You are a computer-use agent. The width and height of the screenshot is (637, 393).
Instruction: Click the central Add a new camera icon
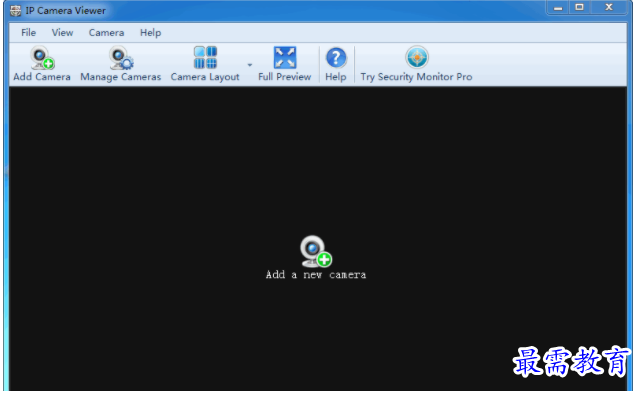tap(316, 251)
